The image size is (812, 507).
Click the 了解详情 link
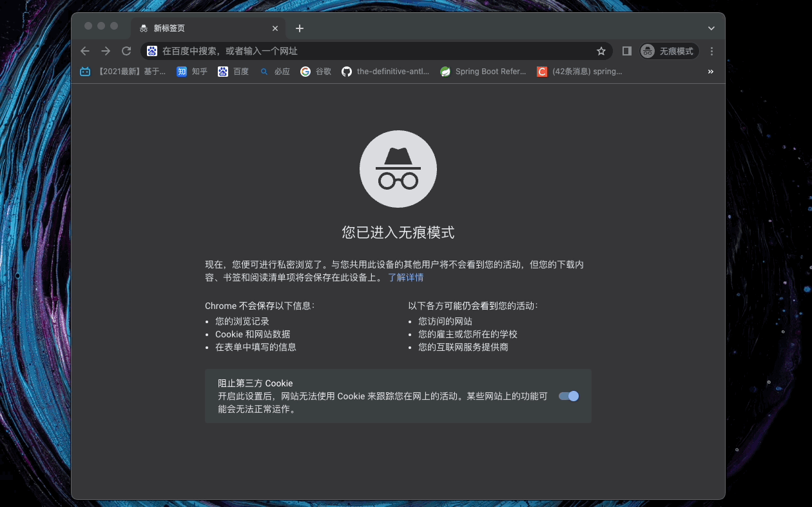405,277
